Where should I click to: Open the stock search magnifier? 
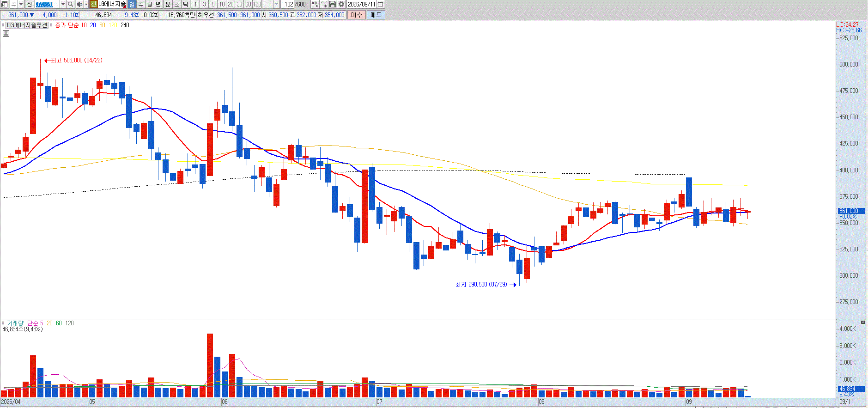point(70,4)
